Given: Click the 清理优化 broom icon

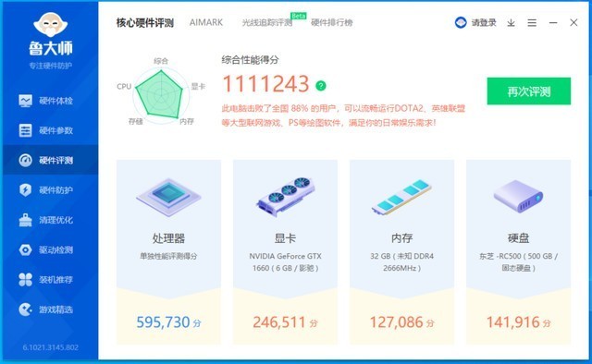Looking at the screenshot, I should coord(25,220).
